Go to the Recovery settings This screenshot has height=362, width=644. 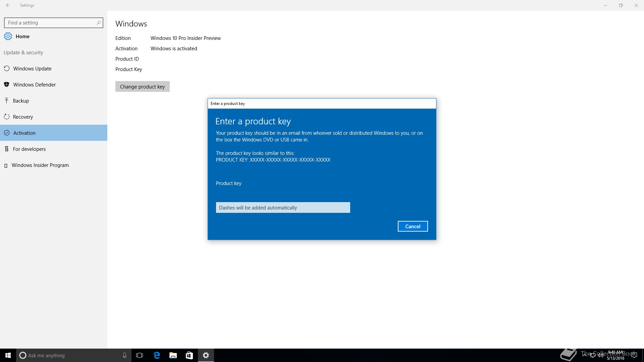(54, 117)
